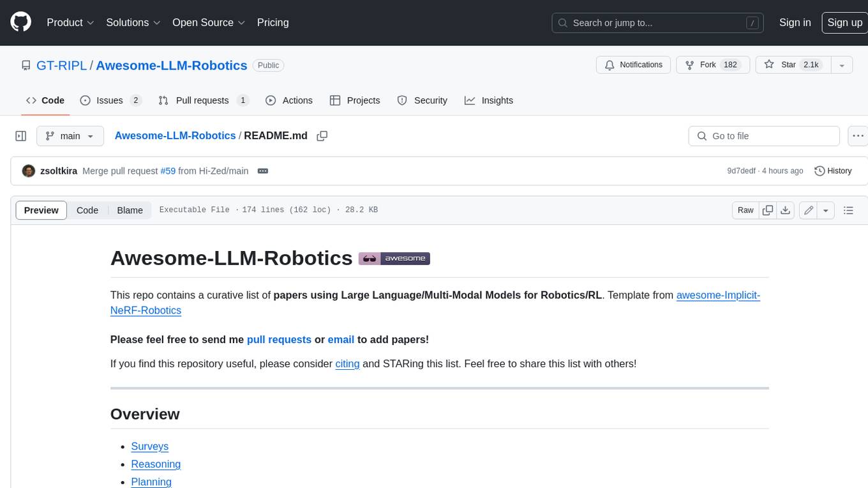Viewport: 868px width, 488px height.
Task: Select the Blame view
Action: [x=130, y=210]
